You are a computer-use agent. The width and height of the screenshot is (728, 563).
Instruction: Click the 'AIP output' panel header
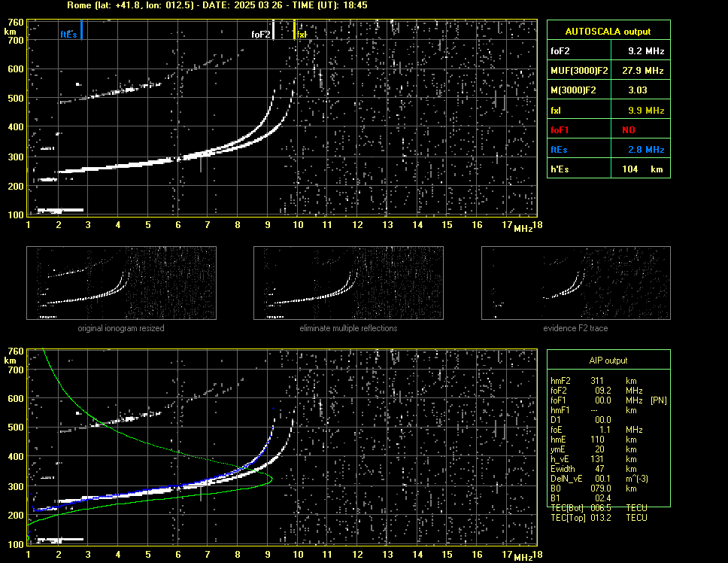click(x=608, y=360)
